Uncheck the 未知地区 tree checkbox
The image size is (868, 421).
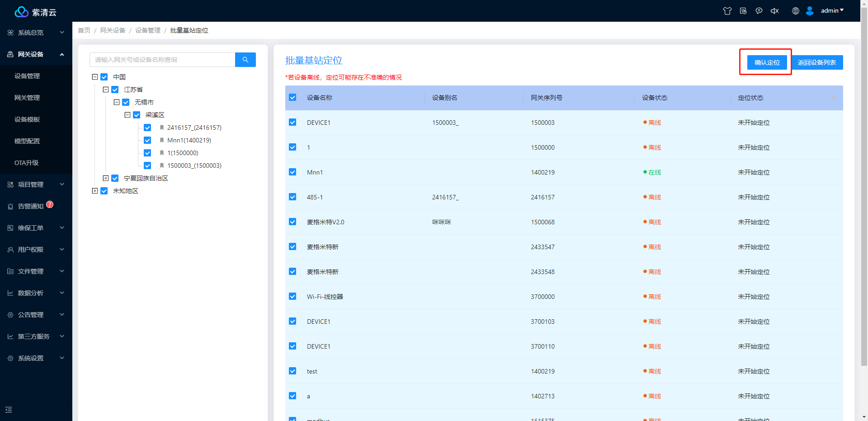tap(104, 191)
